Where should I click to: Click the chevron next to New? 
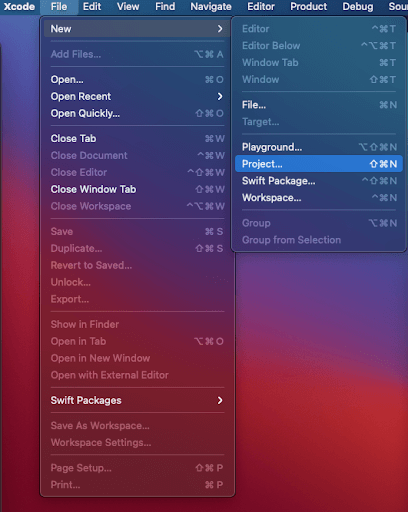220,29
